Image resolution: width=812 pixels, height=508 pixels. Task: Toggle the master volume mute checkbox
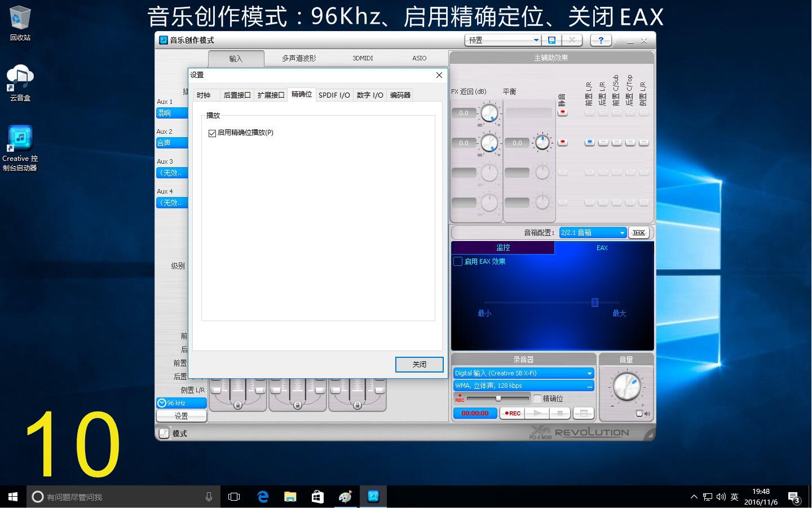pos(639,413)
